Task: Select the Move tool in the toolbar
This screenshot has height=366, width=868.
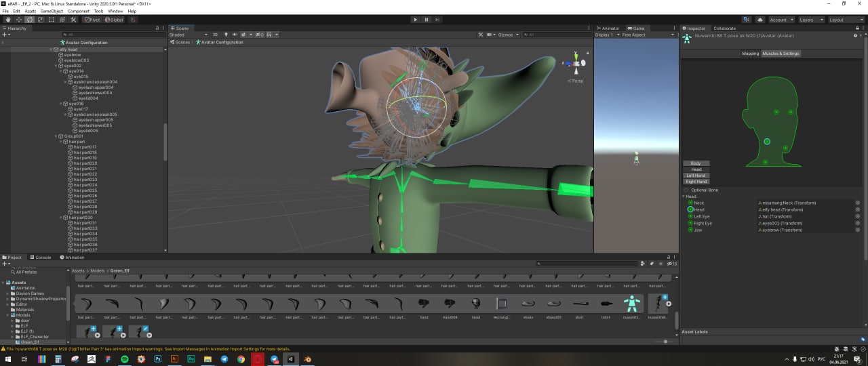Action: click(19, 20)
